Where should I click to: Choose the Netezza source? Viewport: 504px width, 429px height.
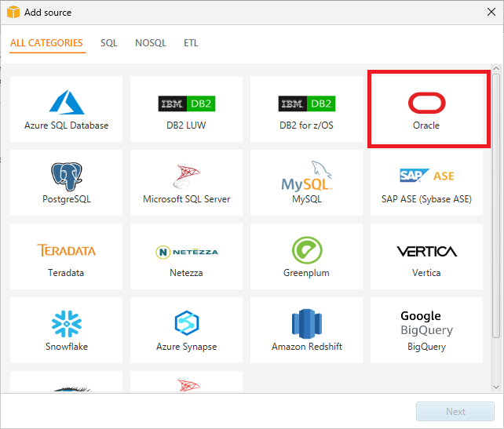click(x=187, y=256)
